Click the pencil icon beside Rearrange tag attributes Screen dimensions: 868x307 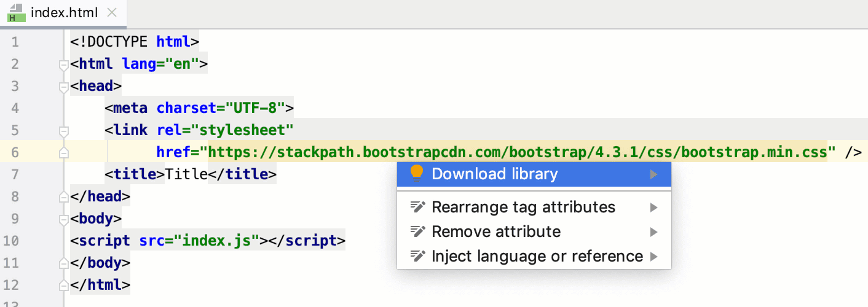click(417, 208)
